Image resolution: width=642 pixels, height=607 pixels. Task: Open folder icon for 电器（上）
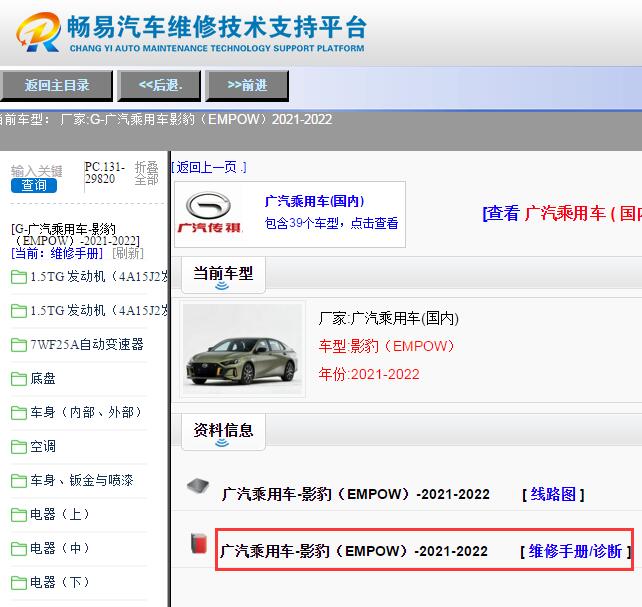[x=19, y=515]
